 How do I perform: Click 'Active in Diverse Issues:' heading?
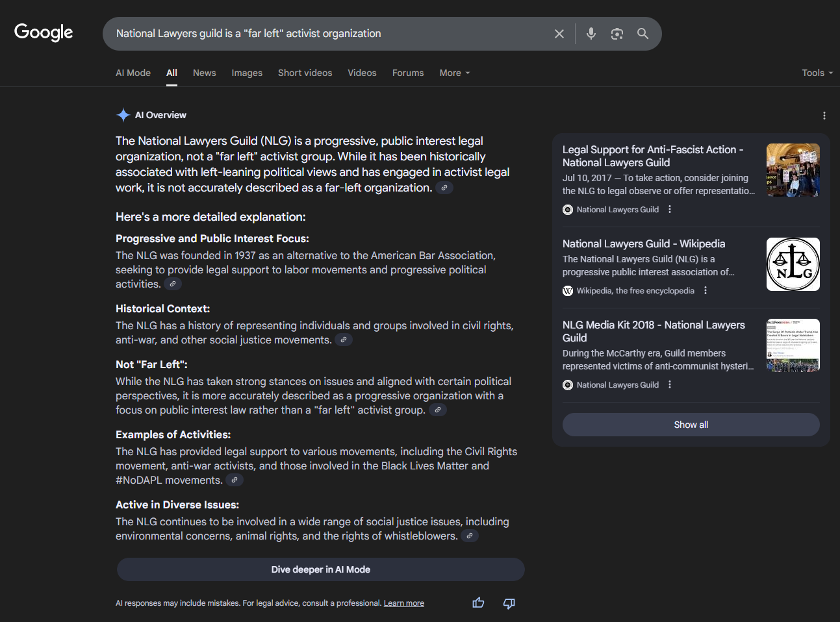[177, 505]
